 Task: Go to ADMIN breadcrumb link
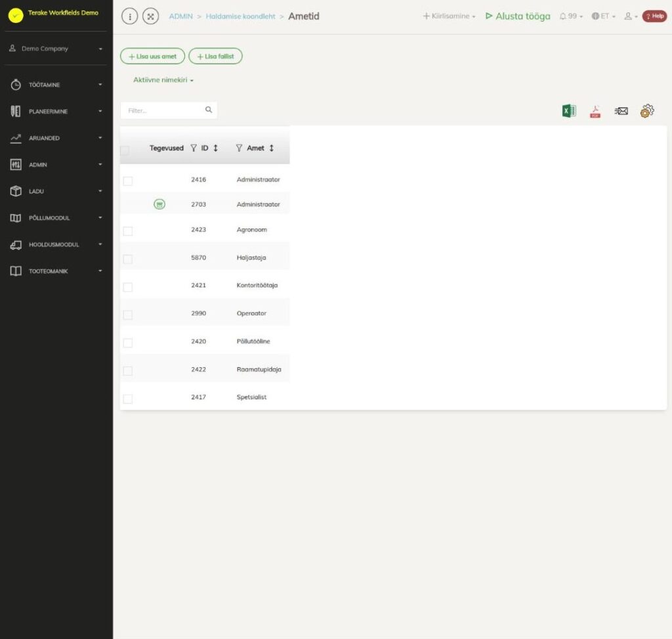click(180, 16)
